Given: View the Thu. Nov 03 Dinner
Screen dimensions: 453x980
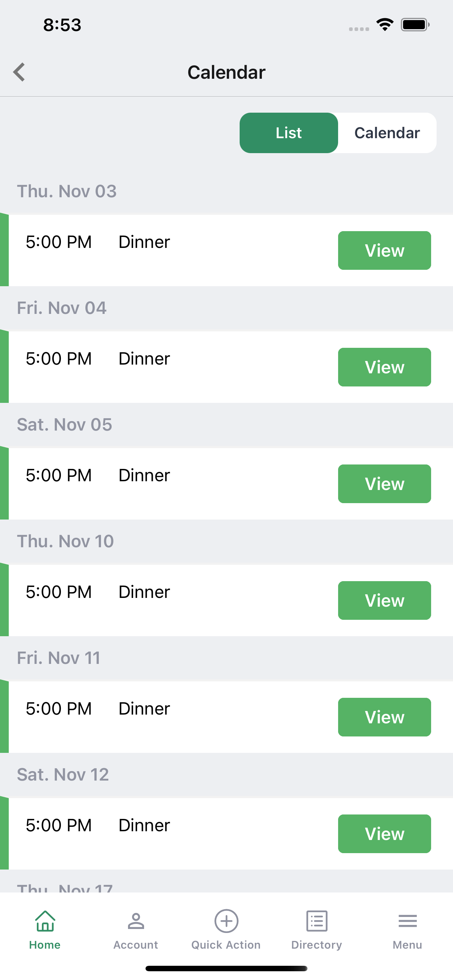Looking at the screenshot, I should [384, 250].
